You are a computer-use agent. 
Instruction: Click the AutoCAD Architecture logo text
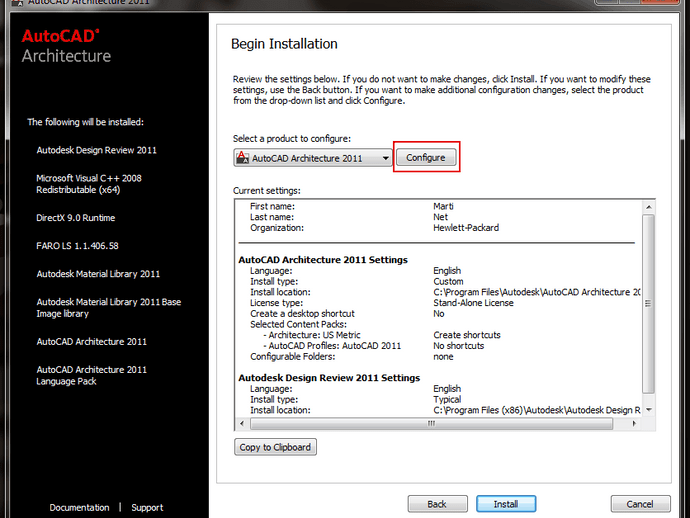pos(66,46)
